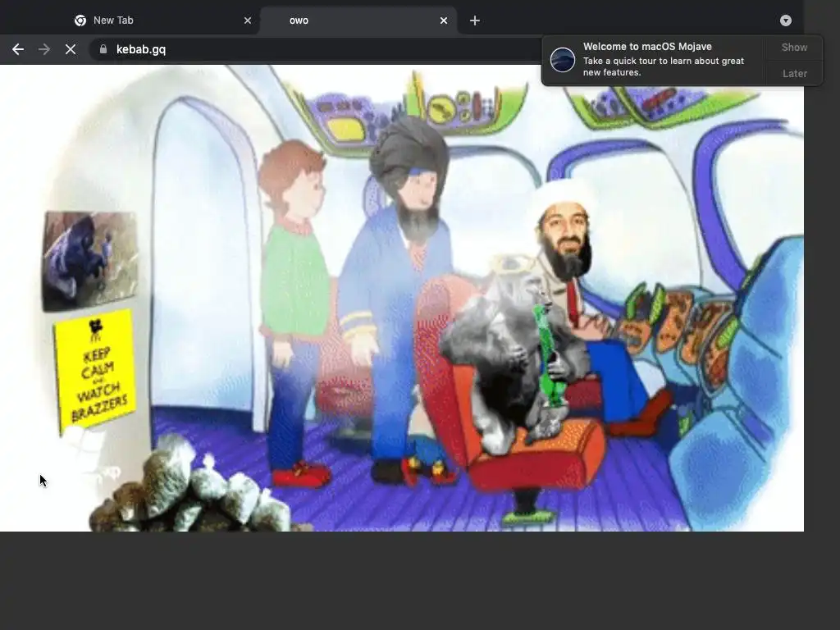The width and height of the screenshot is (840, 630).
Task: Click Show on the Mojave notification
Action: 794,47
